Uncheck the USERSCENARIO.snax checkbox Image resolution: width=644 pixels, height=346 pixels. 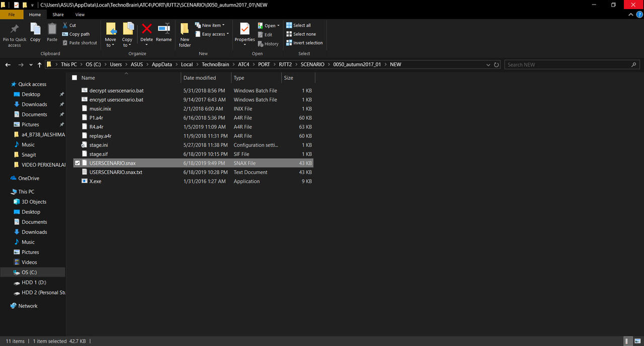coord(77,163)
